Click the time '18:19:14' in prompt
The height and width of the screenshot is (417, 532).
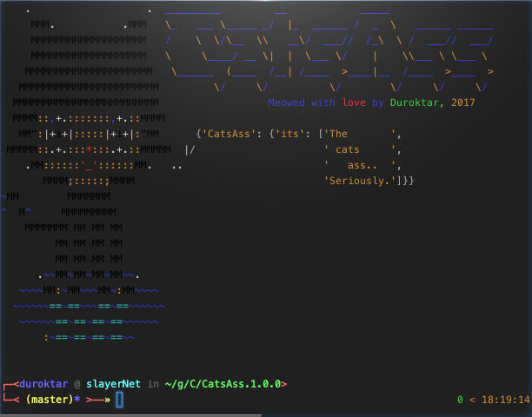(506, 400)
